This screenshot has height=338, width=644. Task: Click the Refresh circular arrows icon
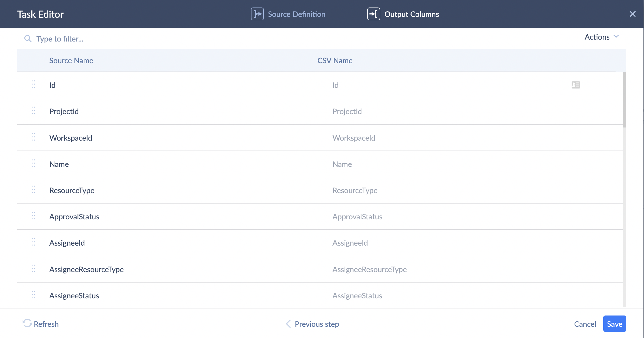27,324
